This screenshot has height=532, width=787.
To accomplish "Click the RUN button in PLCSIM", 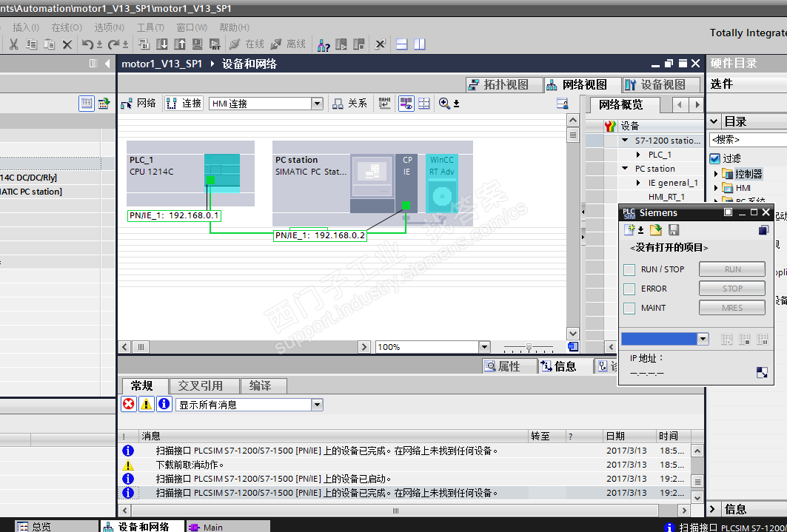I will point(732,269).
